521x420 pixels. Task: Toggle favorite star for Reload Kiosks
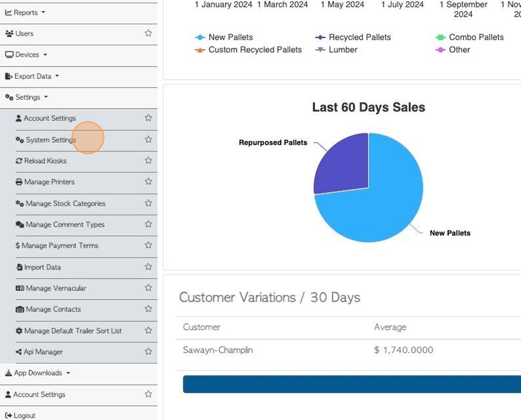pyautogui.click(x=148, y=160)
